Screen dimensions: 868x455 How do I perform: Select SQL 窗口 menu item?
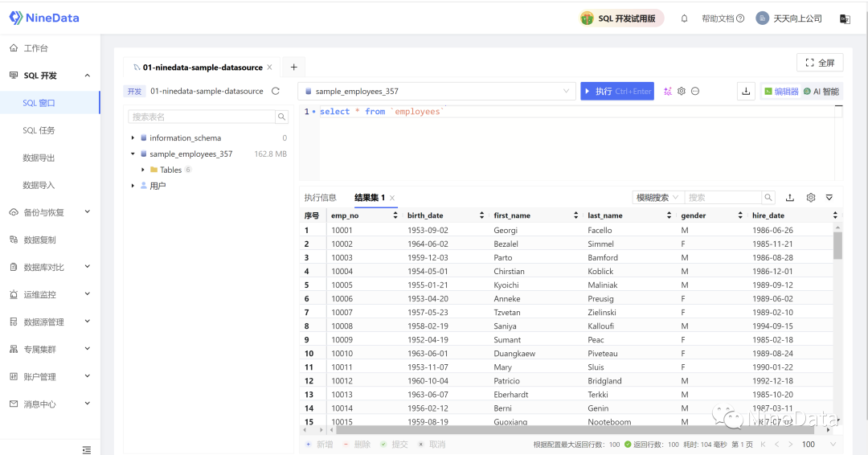39,103
